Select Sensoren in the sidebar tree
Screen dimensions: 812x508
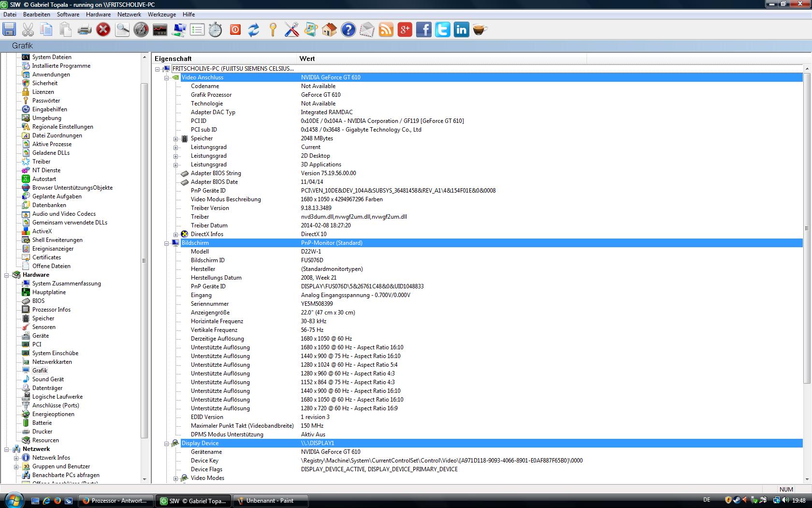[43, 327]
